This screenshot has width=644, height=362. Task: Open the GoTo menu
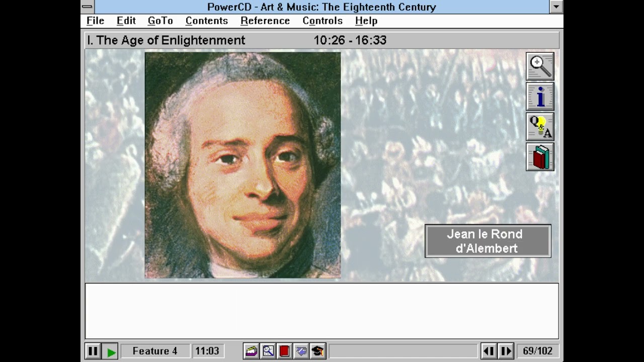pyautogui.click(x=160, y=21)
